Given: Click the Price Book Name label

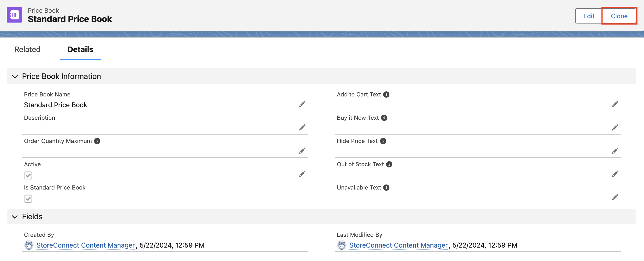Looking at the screenshot, I should click(x=47, y=95).
